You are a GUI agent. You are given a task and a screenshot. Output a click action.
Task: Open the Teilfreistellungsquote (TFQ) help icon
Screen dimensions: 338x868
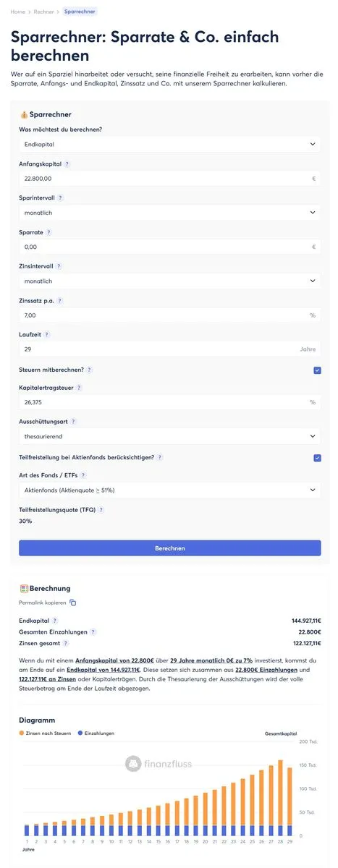click(101, 510)
